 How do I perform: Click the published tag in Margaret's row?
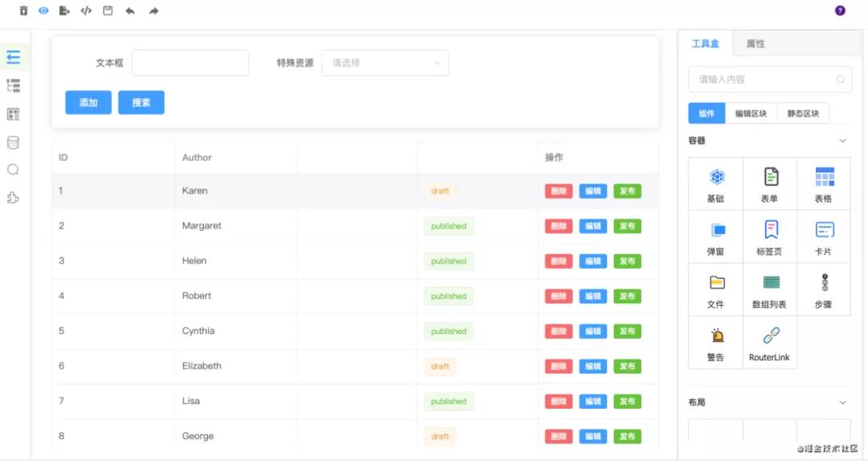[x=449, y=226]
